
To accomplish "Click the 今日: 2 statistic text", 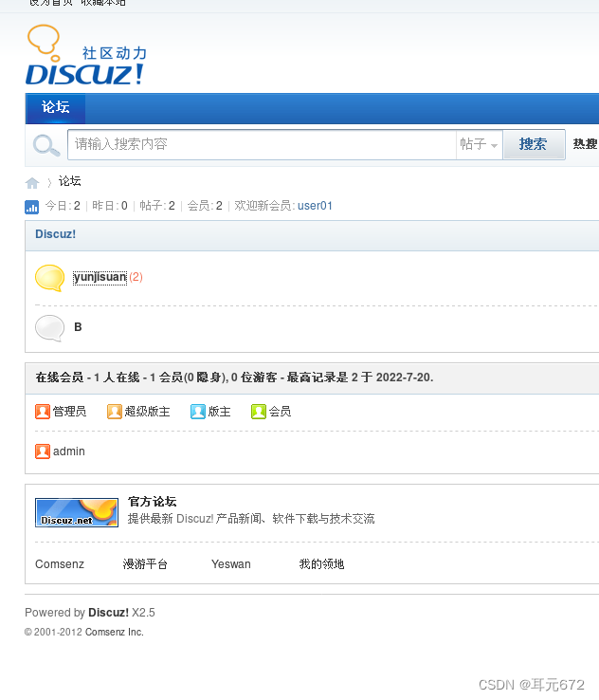I will pyautogui.click(x=63, y=206).
